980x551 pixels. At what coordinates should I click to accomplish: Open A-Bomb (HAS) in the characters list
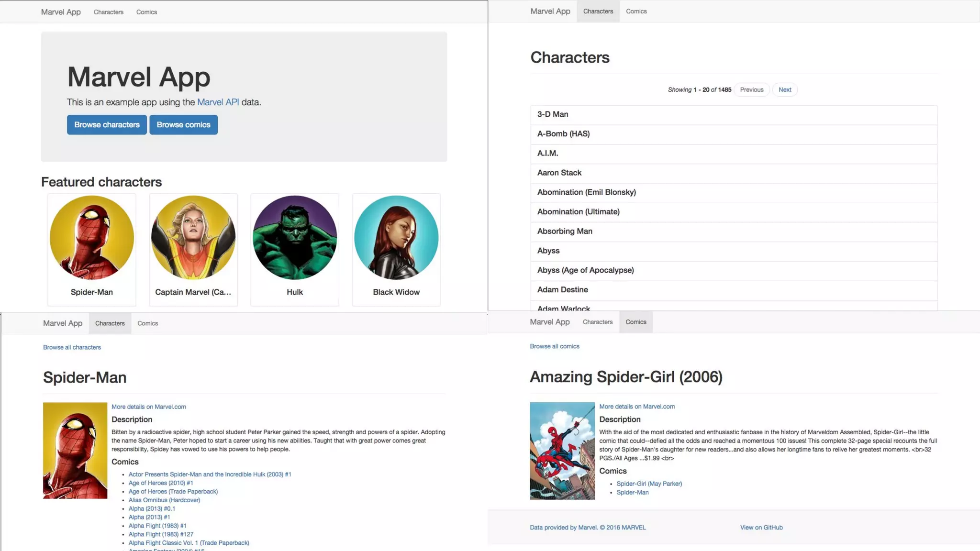(563, 134)
